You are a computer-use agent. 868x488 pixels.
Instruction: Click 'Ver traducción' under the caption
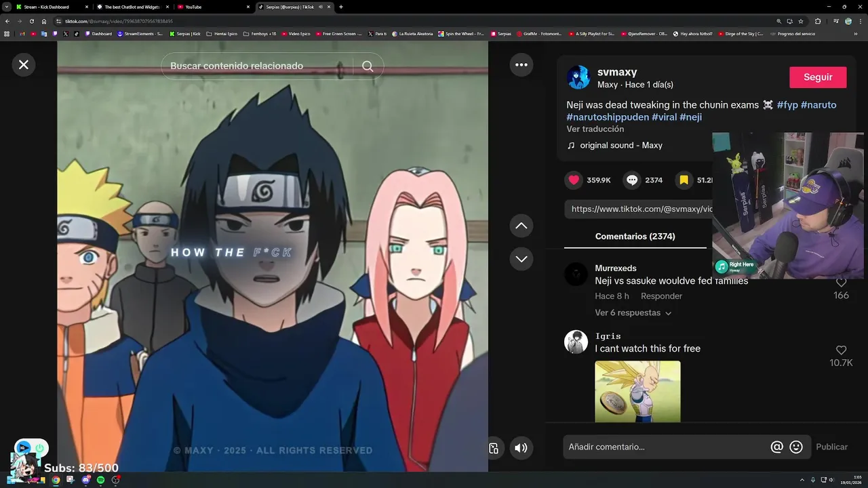595,129
